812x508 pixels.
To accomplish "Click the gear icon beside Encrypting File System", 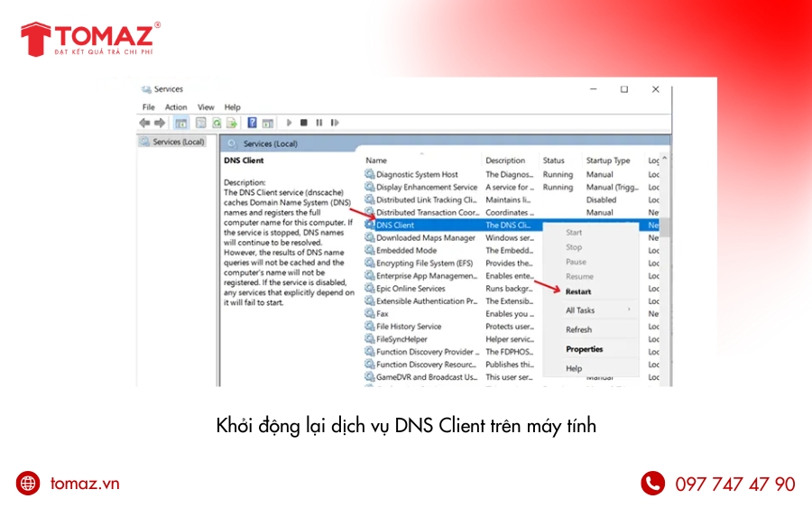I will click(x=369, y=263).
